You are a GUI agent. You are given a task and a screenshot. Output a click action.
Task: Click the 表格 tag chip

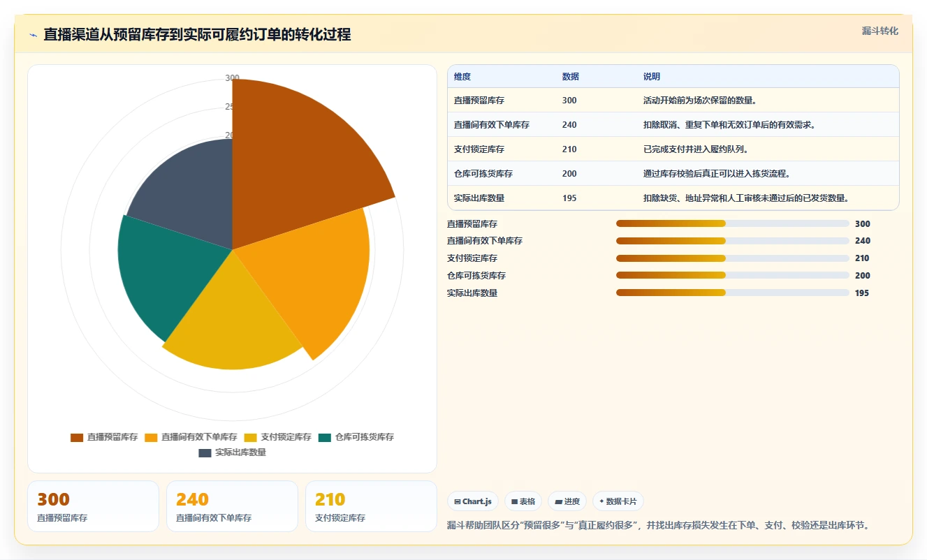tap(523, 501)
